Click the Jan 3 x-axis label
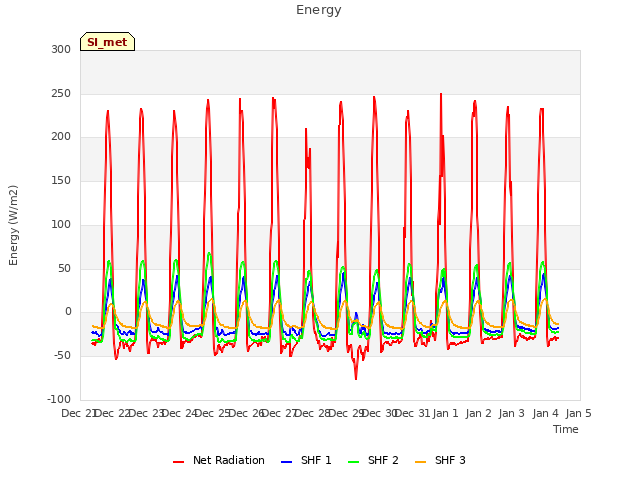Viewport: 640px width, 480px height. [x=511, y=413]
